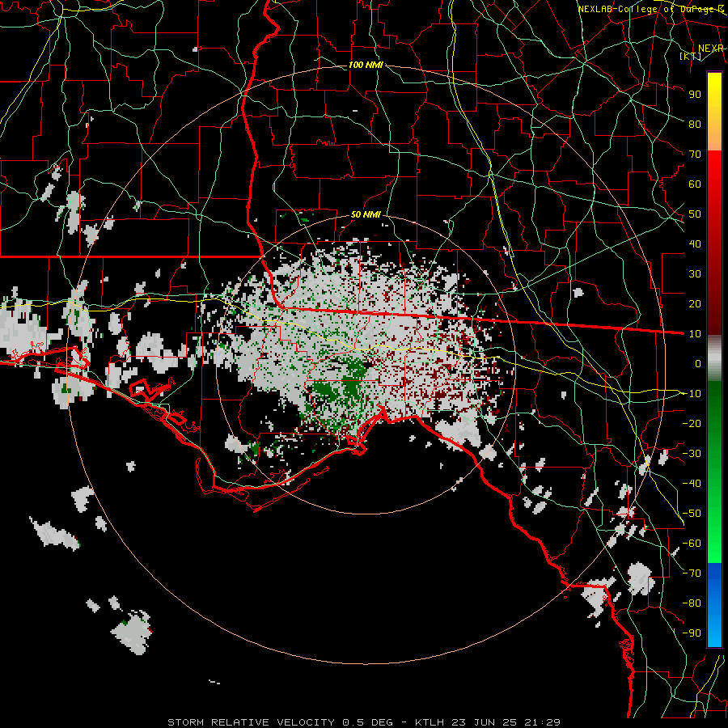Select the "80" value on the velocity scale
The image size is (728, 728).
point(695,124)
